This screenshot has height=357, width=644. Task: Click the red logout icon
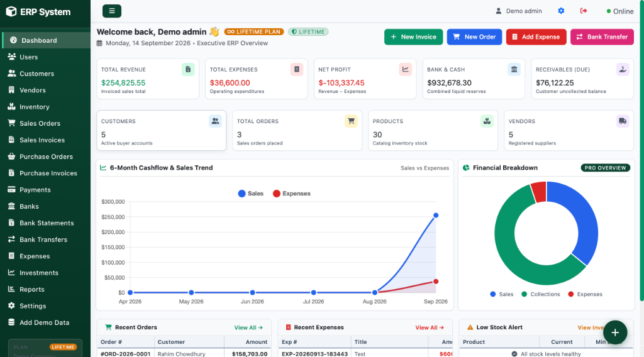pos(583,11)
